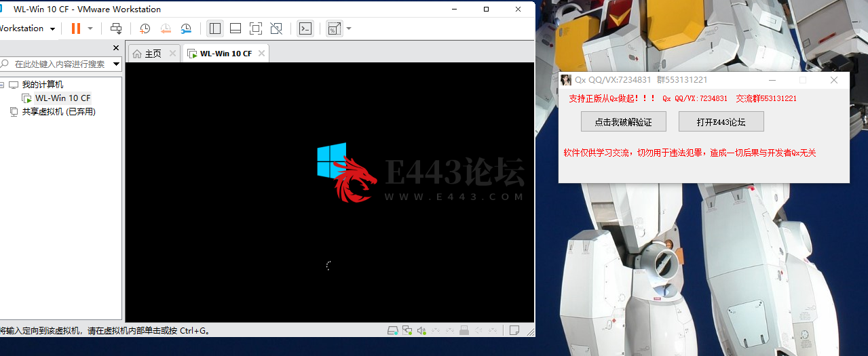Click the sound card status icon
This screenshot has width=868, height=356.
(421, 331)
